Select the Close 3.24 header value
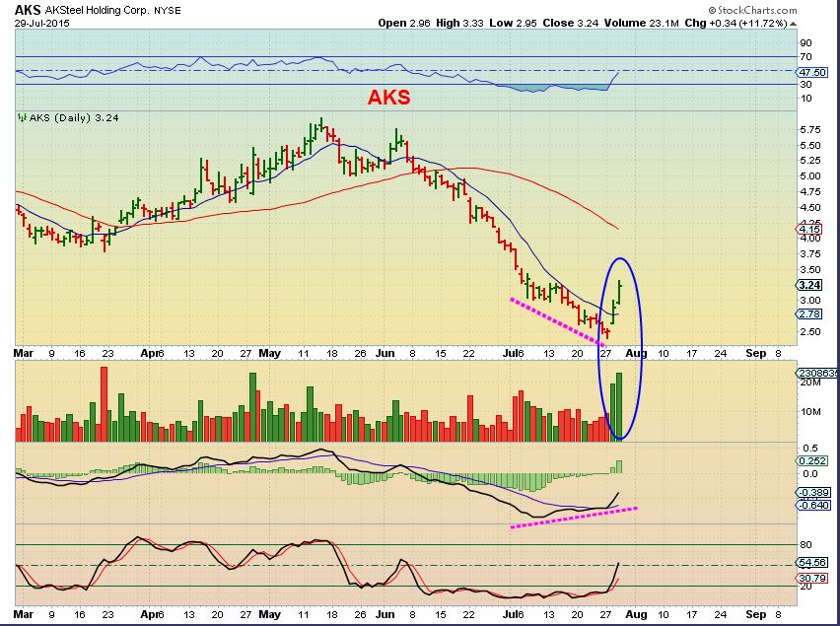 [571, 23]
